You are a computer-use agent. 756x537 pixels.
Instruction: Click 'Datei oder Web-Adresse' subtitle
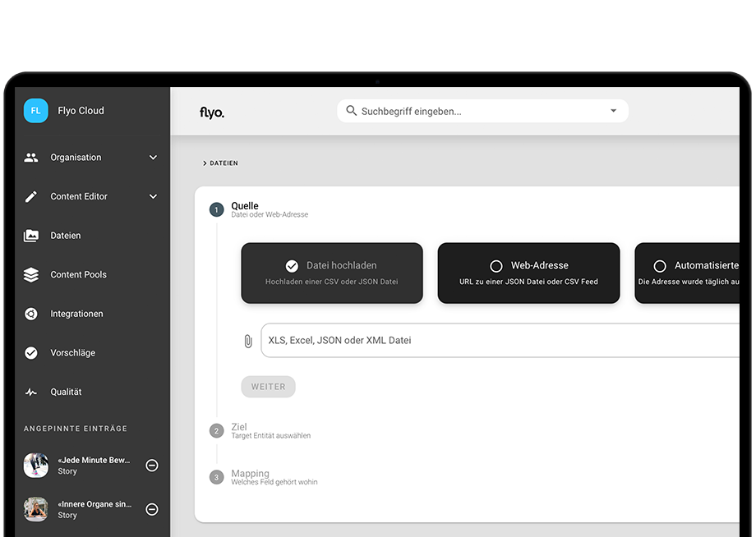270,215
